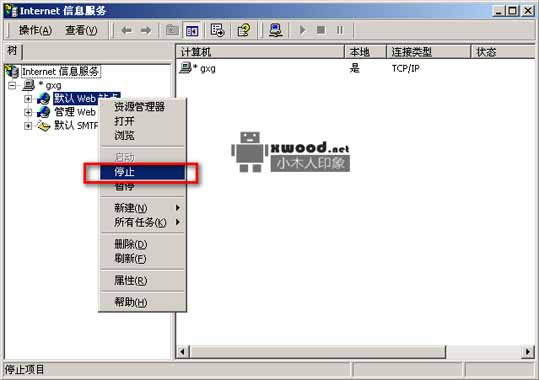Click the 是 value in 本地 column
539x380 pixels.
coord(354,68)
